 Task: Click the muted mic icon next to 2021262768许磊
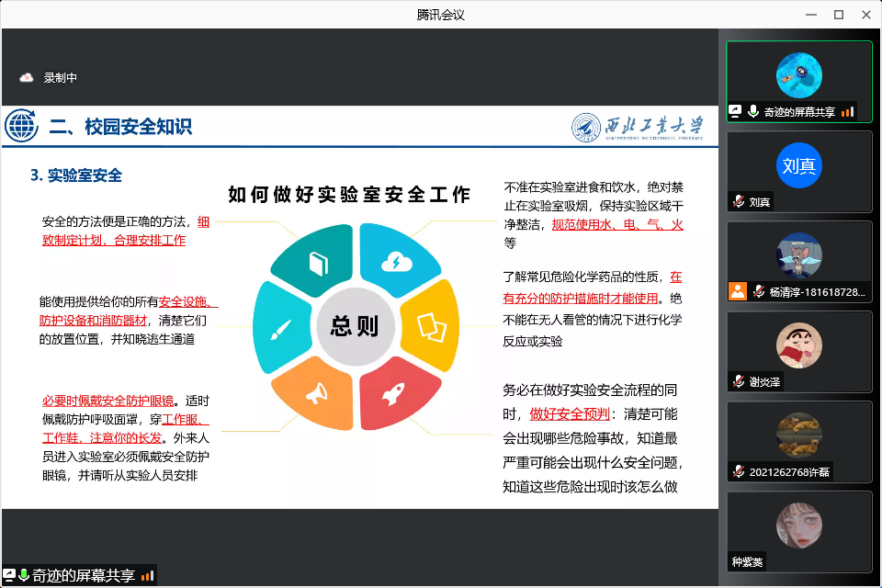click(738, 471)
